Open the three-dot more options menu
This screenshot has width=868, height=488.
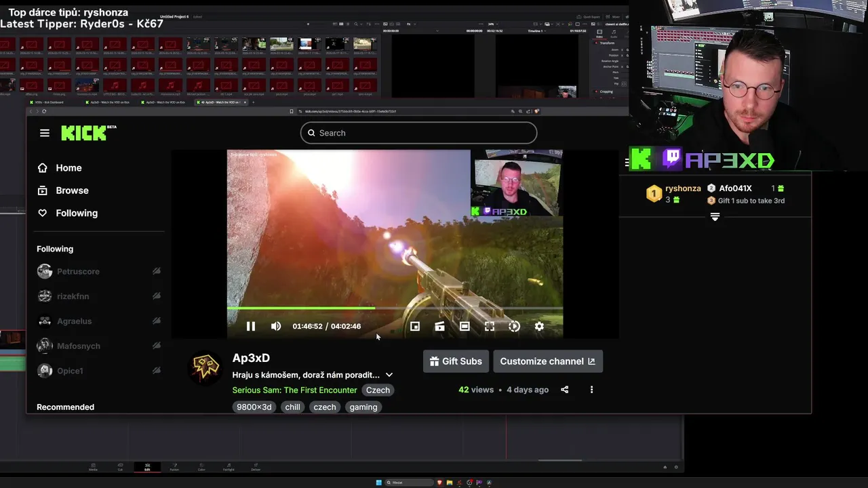[591, 390]
